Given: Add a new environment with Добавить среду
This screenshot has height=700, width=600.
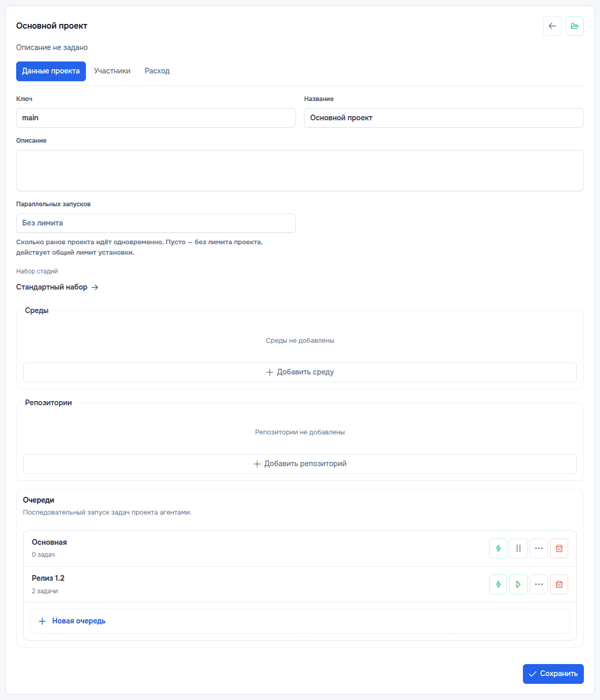Looking at the screenshot, I should pos(300,372).
